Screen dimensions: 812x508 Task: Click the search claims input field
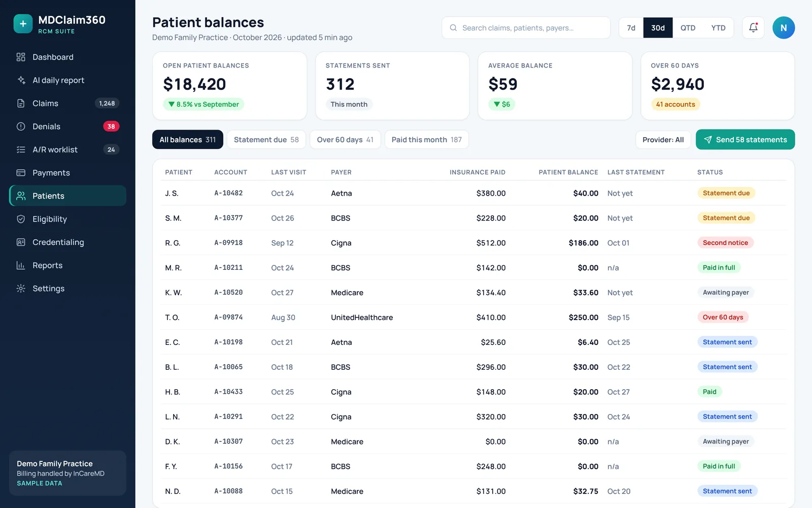click(526, 28)
